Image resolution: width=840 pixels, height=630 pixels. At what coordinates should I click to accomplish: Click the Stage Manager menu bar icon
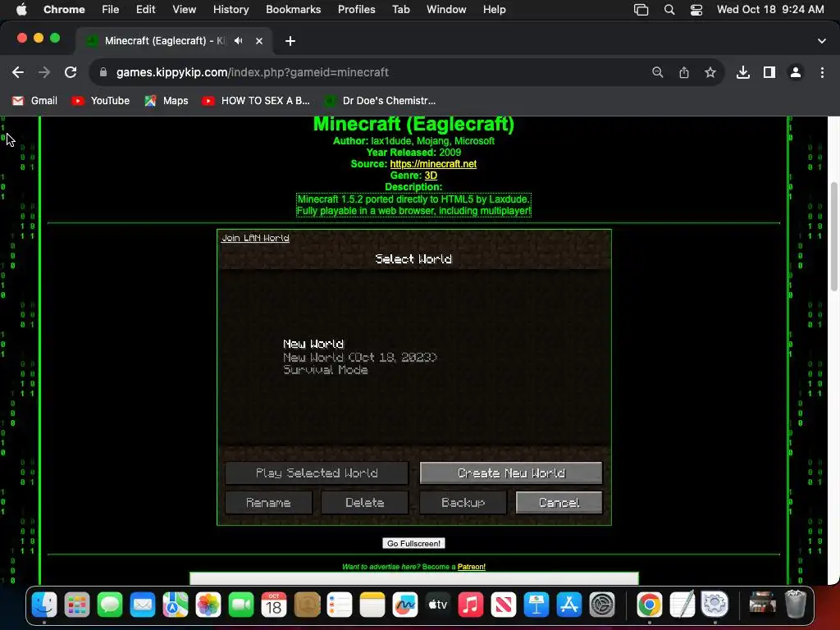pos(641,10)
